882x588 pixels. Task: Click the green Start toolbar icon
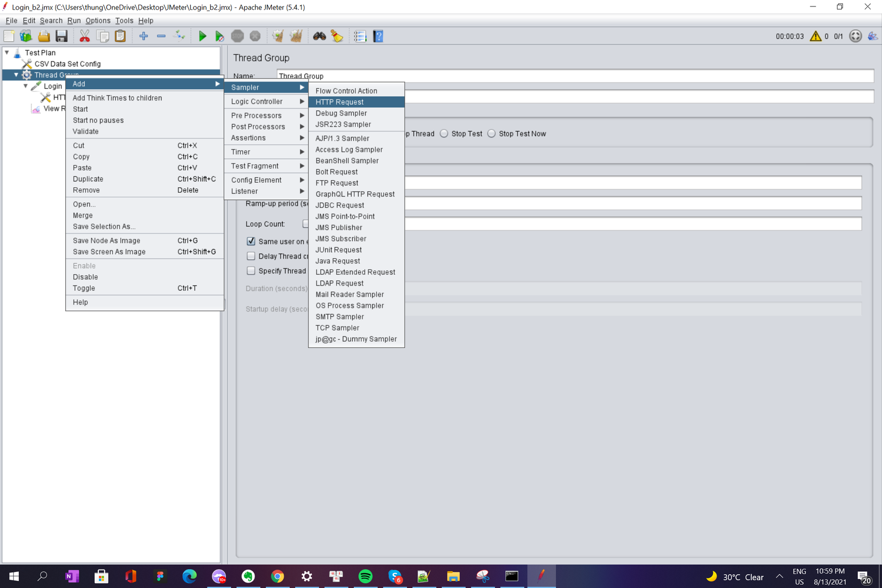pos(202,36)
